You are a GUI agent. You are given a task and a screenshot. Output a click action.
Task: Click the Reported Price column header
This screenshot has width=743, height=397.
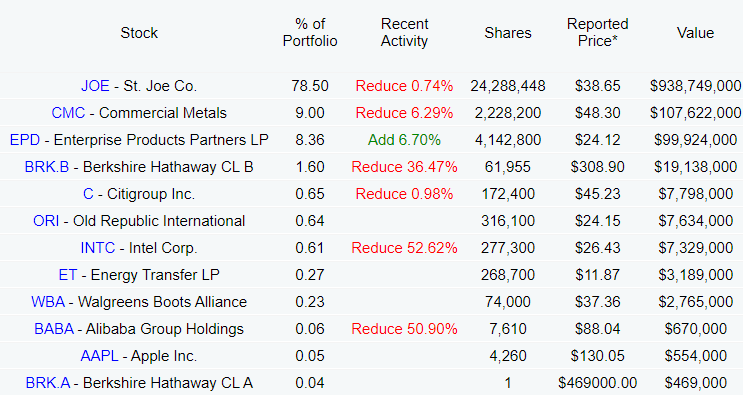point(598,32)
